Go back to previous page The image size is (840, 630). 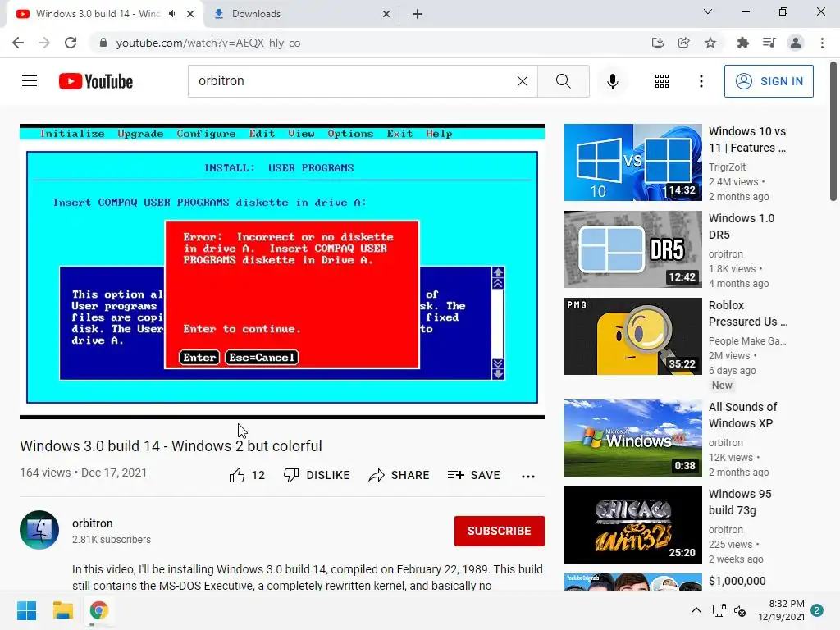[18, 43]
